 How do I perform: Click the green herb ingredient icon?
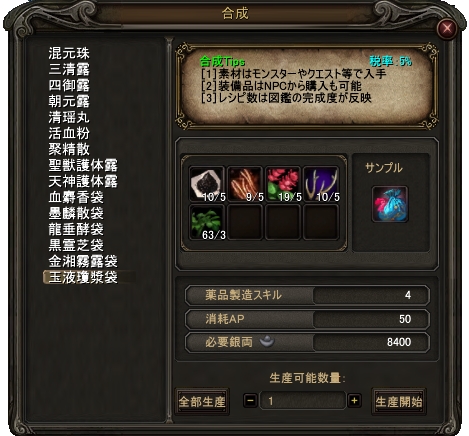point(207,222)
